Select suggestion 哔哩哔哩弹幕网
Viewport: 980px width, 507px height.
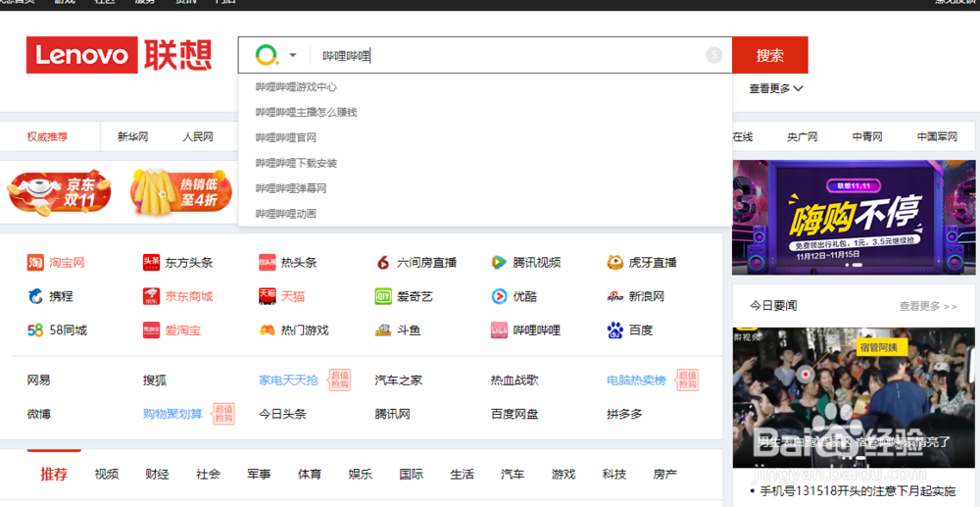click(291, 188)
